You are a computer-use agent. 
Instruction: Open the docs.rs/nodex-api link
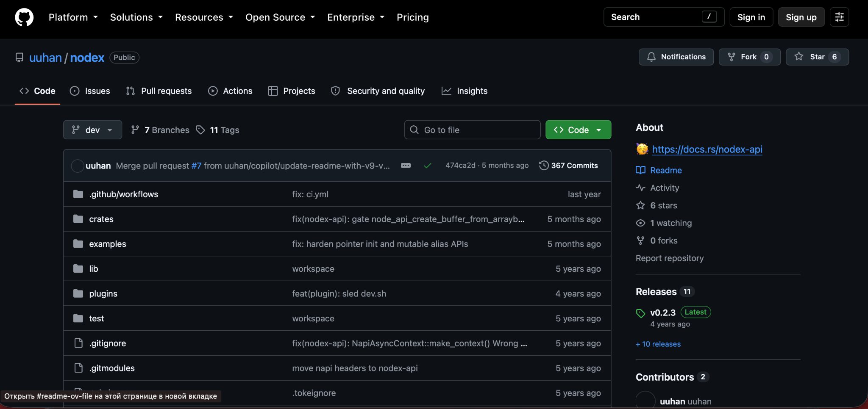pos(707,149)
